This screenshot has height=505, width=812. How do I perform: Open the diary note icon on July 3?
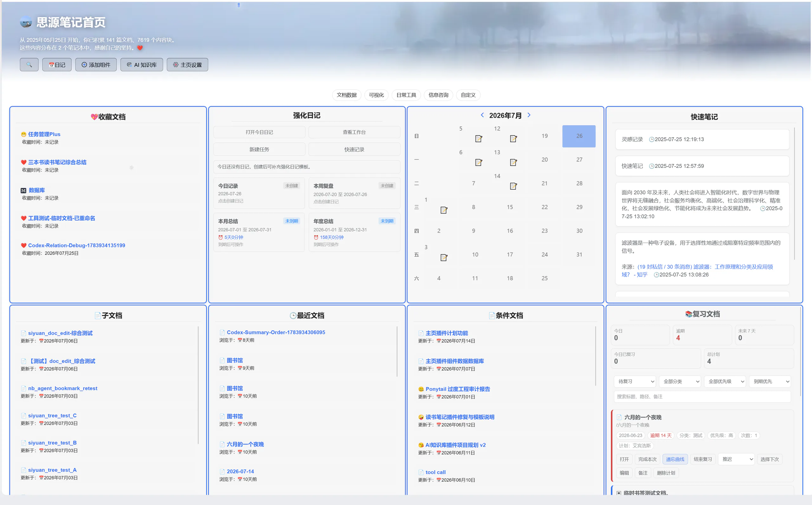[x=444, y=258]
